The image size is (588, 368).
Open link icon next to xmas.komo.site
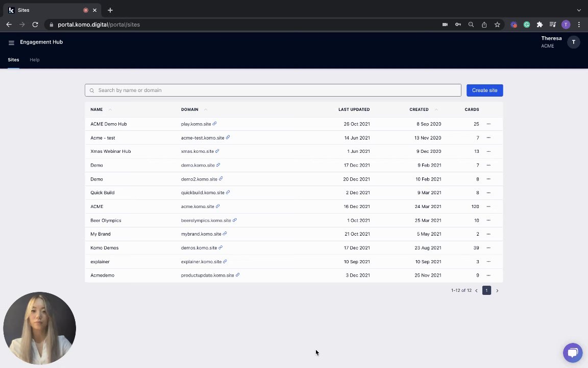point(217,151)
